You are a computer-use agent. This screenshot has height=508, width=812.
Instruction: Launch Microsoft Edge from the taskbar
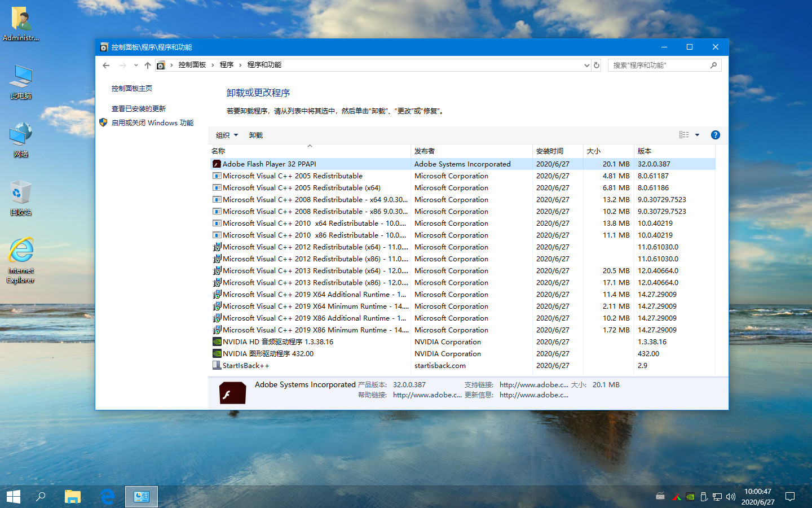(x=107, y=497)
